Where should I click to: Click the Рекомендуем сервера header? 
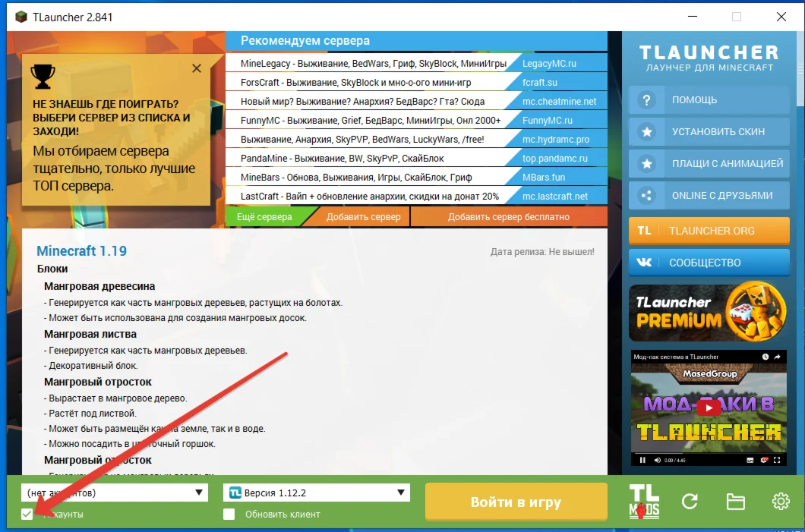(x=305, y=41)
